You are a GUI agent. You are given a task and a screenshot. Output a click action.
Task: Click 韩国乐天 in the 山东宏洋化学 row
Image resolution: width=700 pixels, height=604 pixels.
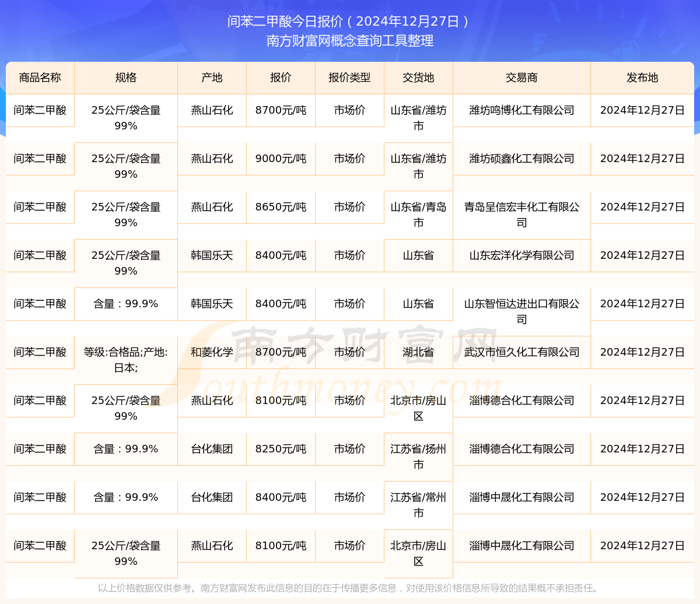tap(212, 255)
